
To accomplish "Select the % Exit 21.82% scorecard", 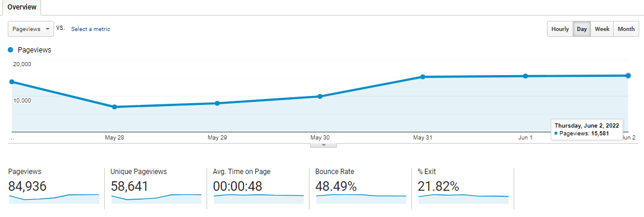I will click(x=463, y=186).
